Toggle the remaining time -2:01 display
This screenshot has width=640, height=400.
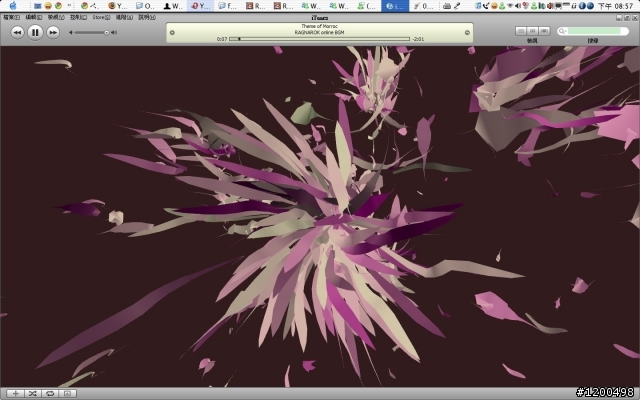(418, 39)
